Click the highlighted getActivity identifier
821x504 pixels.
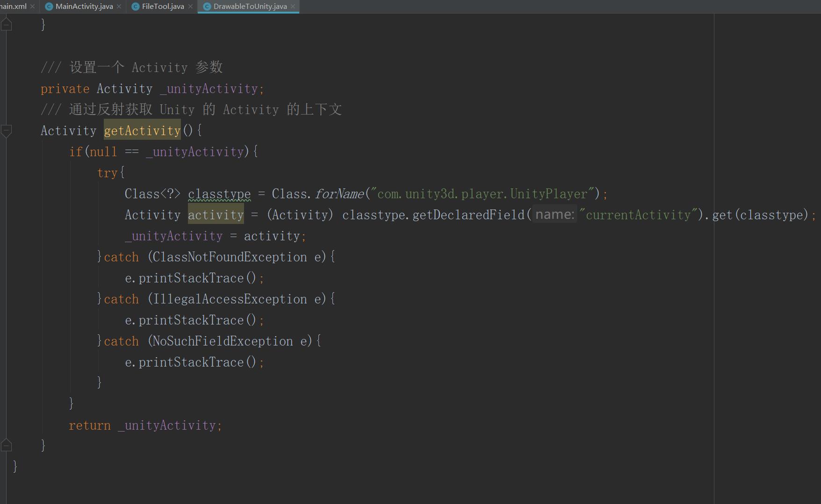click(x=142, y=130)
